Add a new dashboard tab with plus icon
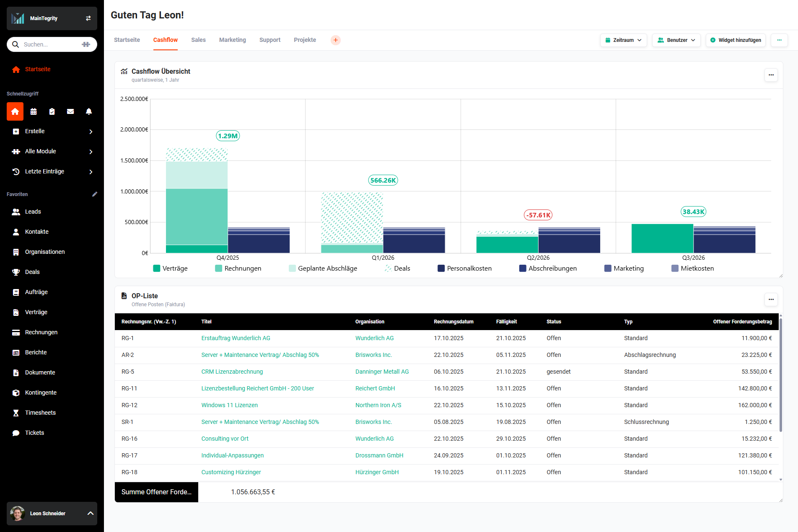 pos(336,40)
